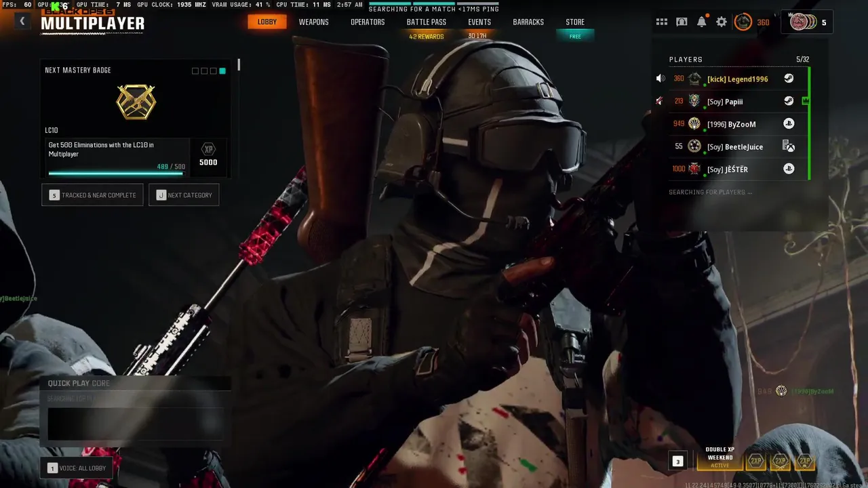Click the FREE label under Store
Image resolution: width=868 pixels, height=488 pixels.
pyautogui.click(x=575, y=37)
